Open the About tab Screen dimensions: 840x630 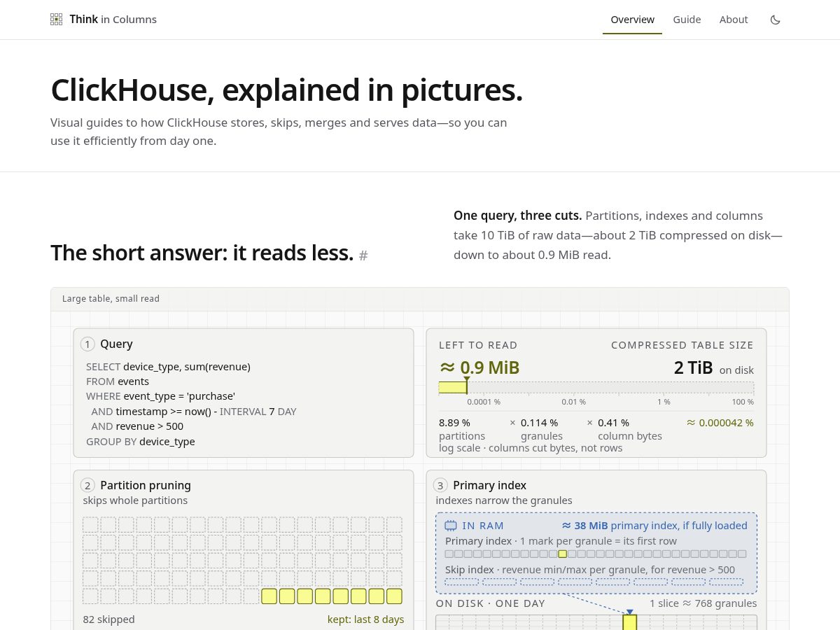[734, 20]
